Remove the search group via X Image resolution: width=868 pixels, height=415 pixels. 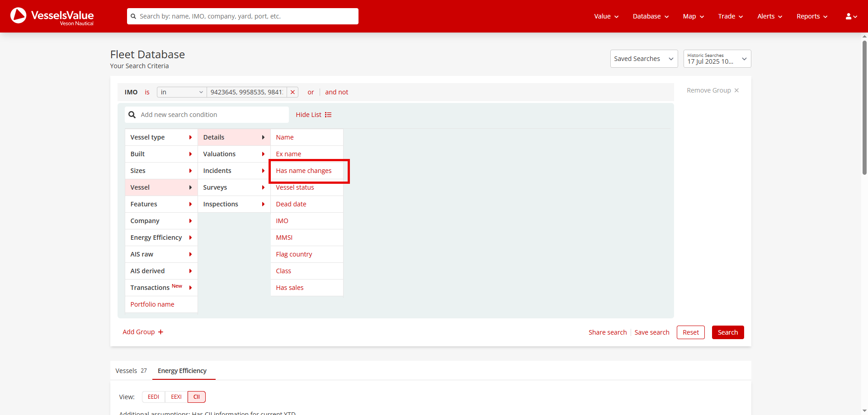pos(736,90)
